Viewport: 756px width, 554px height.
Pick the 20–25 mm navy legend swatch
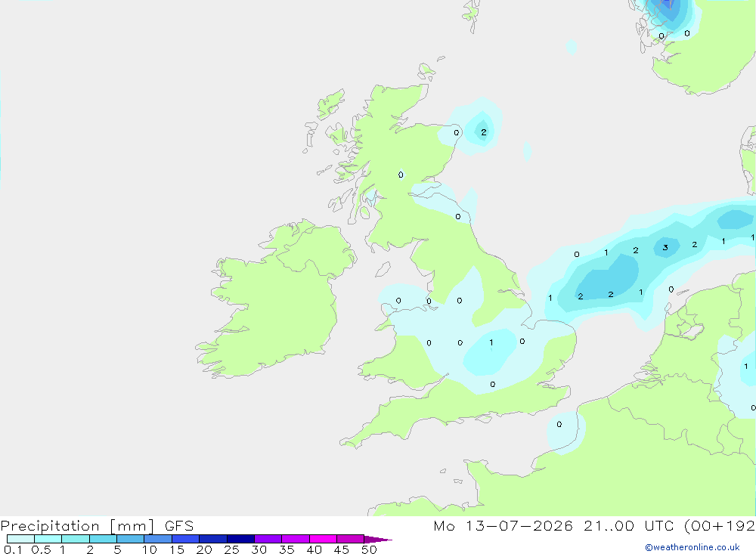click(x=212, y=539)
